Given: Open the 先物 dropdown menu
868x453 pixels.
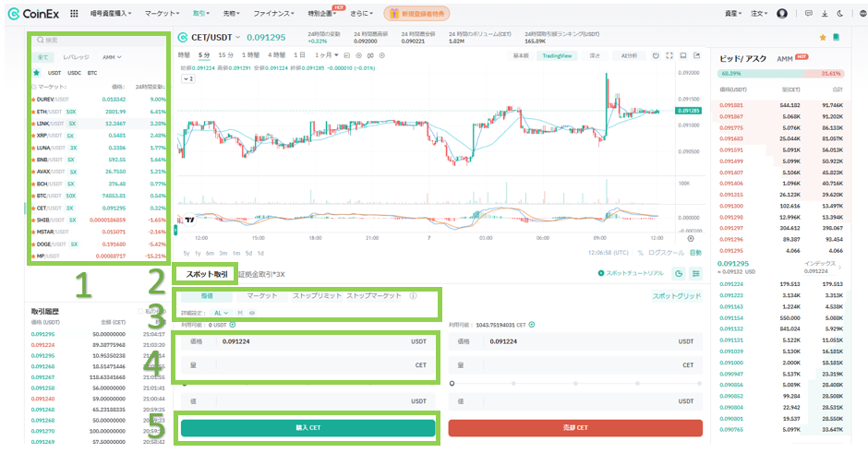Looking at the screenshot, I should [232, 13].
